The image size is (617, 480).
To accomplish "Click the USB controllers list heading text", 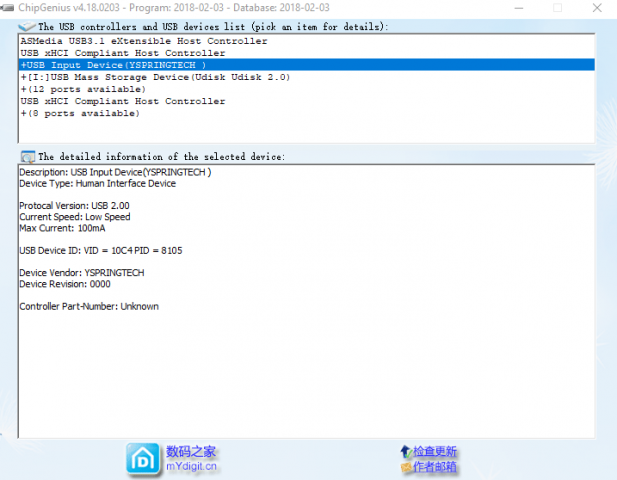I will coord(213,27).
